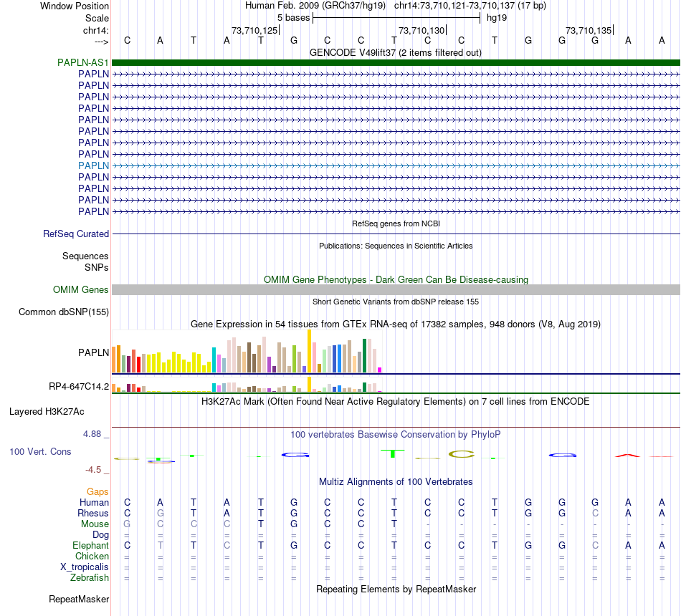
Task: Click the chr14:73,710,121-73,710,137 position text
Action: click(x=470, y=6)
